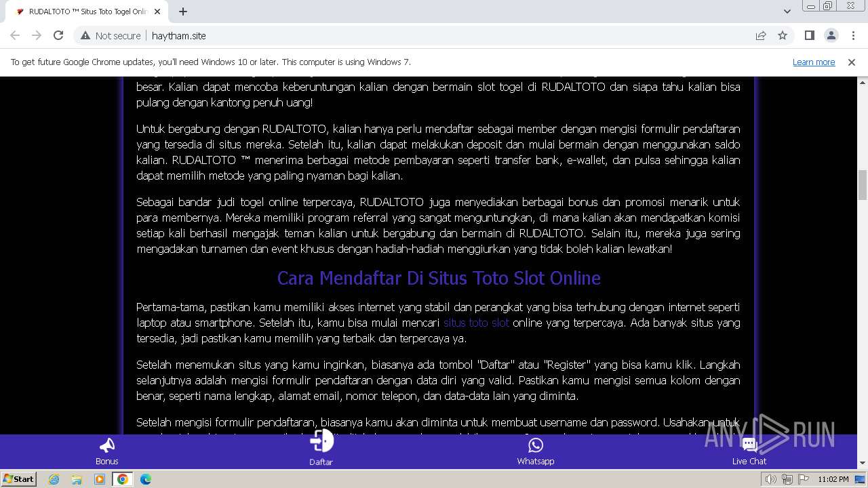Screen dimensions: 868x488
Task: Expand the tab search dropdown
Action: (787, 12)
